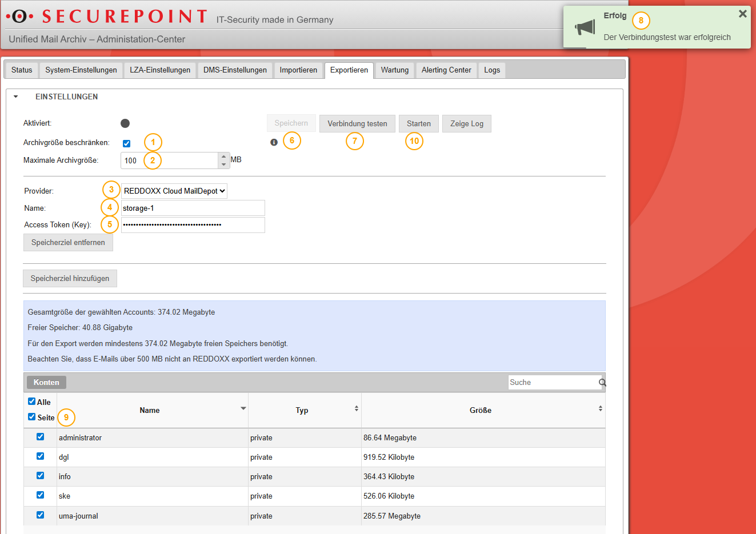Uncheck the administrator account
756x534 pixels.
[x=40, y=437]
